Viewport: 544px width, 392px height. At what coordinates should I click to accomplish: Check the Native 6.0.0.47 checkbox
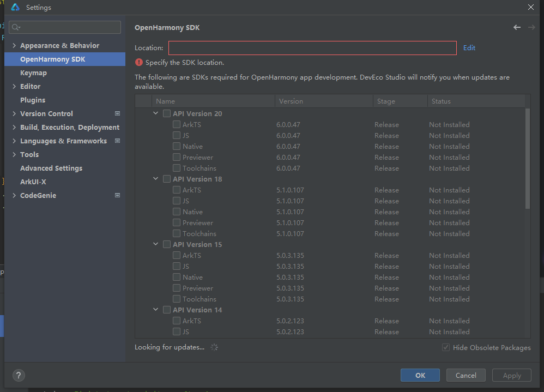pos(177,146)
